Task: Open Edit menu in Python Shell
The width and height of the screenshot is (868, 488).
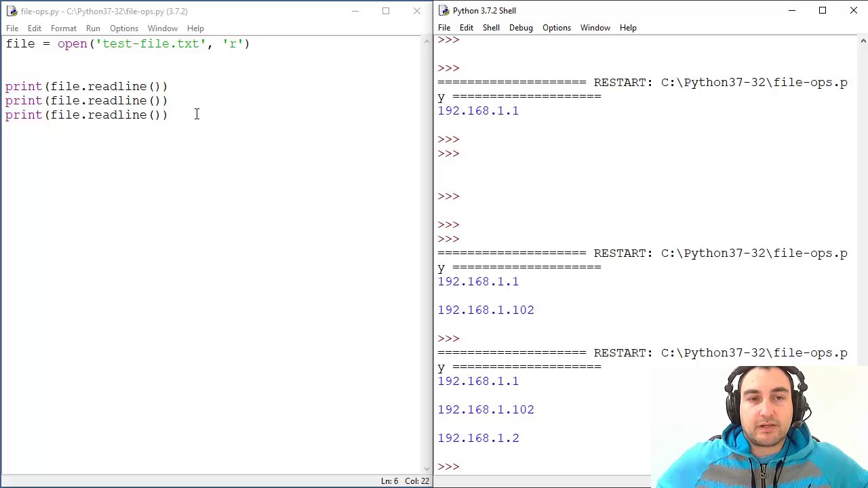Action: [x=467, y=28]
